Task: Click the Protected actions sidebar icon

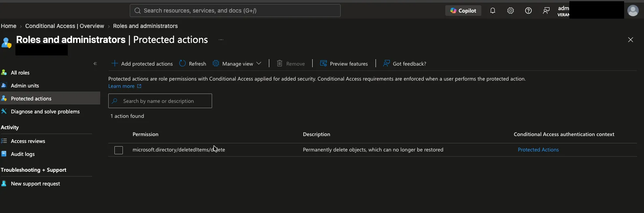Action: [4, 98]
